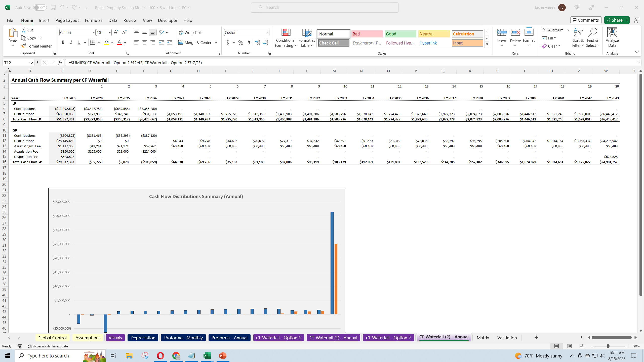The width and height of the screenshot is (644, 362).
Task: Click the Name Box showing T12
Action: [x=18, y=63]
